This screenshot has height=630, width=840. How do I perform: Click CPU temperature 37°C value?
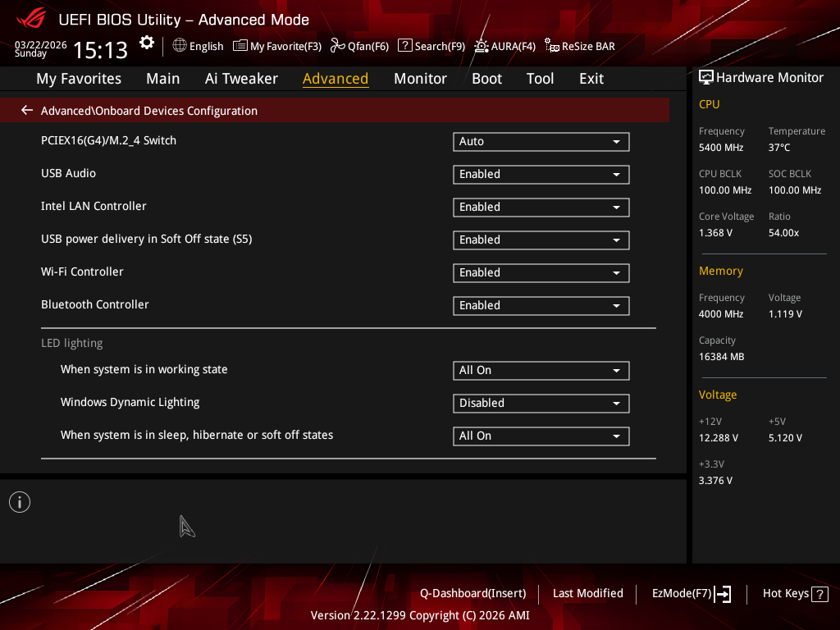[x=779, y=148]
